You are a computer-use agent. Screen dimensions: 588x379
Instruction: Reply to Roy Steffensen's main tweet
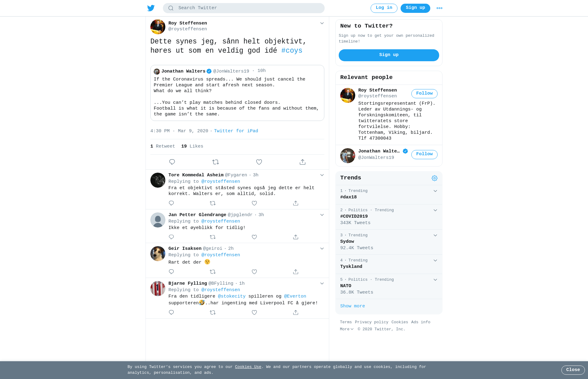(172, 162)
